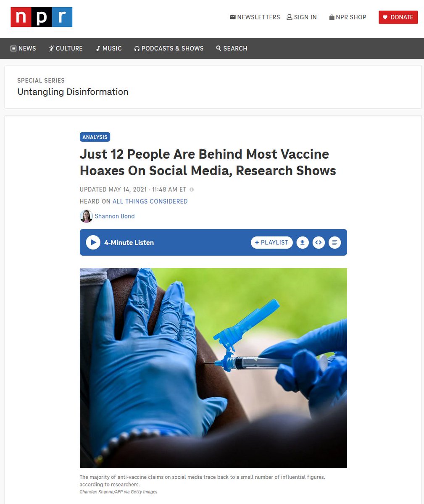Open the NPR Shop link

[348, 17]
